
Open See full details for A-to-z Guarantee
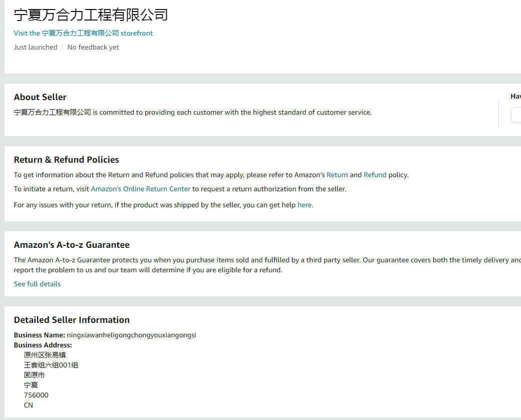click(37, 284)
